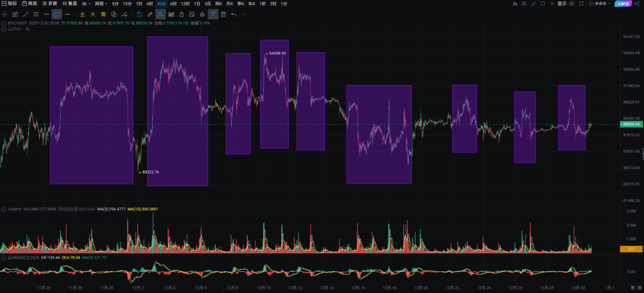This screenshot has height=293, width=644.
Task: Set MACD alert using bell icon
Action: click(x=10, y=258)
